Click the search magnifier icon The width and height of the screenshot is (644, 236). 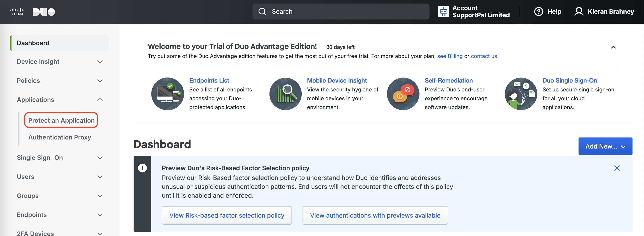pyautogui.click(x=262, y=12)
